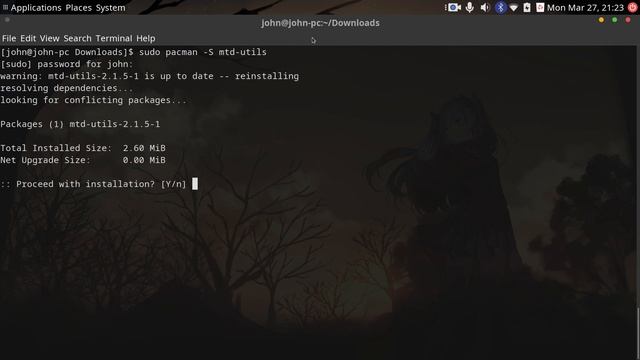Open the terminal Edit menu
Viewport: 640px width, 360px height.
(x=28, y=38)
